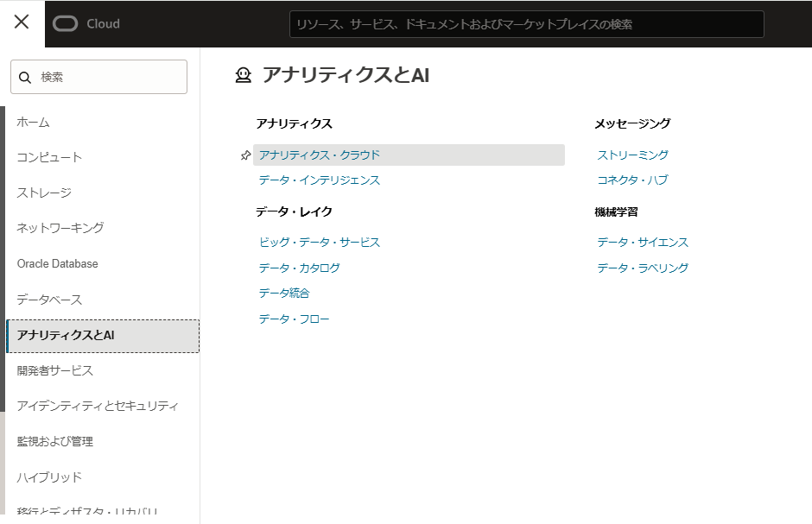
Task: Click the データ・レイク section heading
Action: click(x=295, y=211)
